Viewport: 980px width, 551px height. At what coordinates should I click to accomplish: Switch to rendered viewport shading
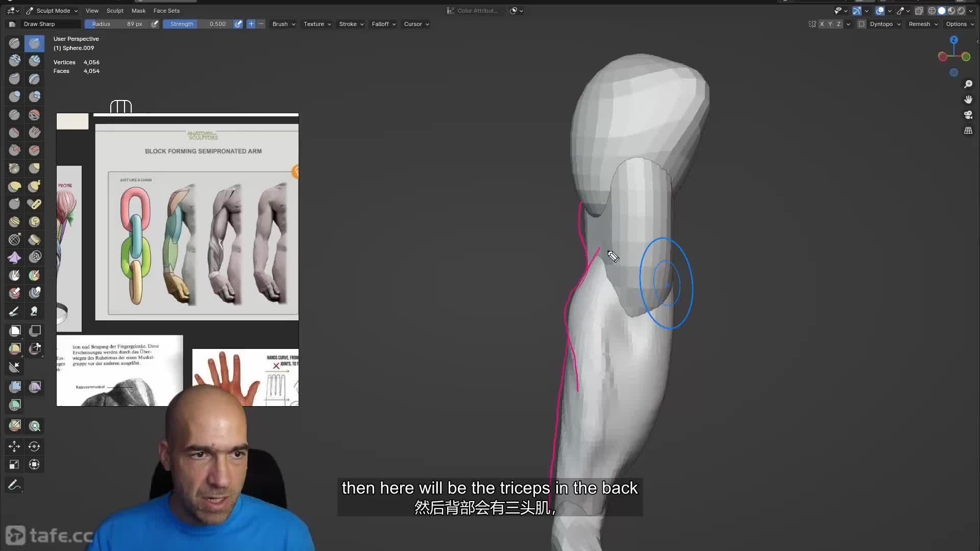pyautogui.click(x=961, y=11)
